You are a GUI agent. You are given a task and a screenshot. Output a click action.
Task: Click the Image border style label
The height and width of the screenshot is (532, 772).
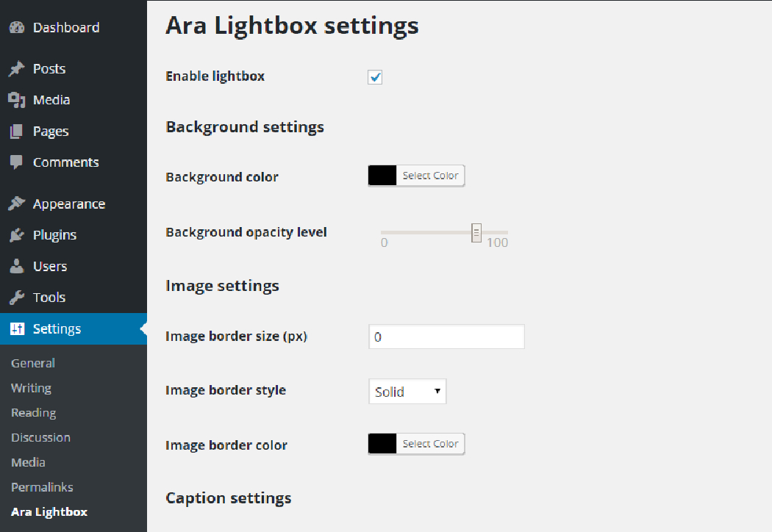click(226, 390)
